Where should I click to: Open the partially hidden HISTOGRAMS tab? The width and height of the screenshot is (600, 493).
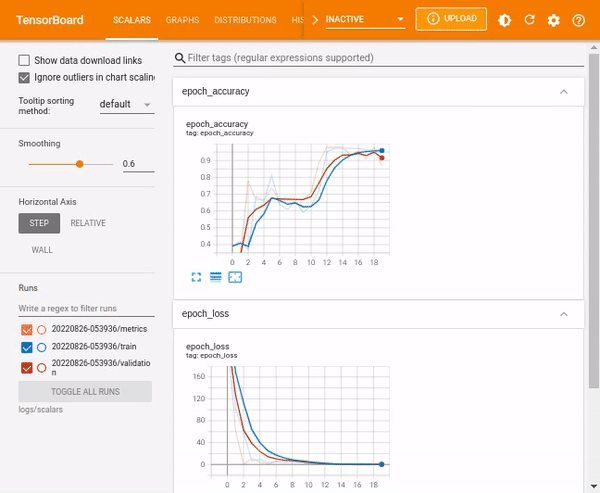click(297, 20)
